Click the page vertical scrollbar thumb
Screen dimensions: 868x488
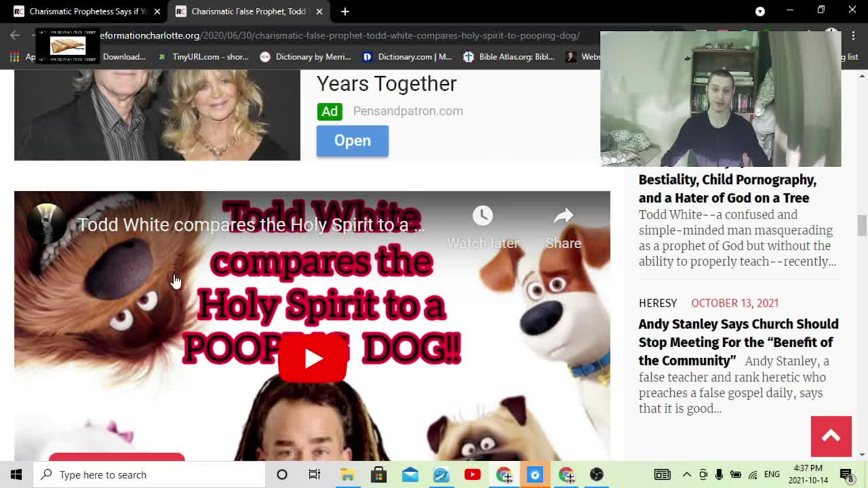click(862, 226)
